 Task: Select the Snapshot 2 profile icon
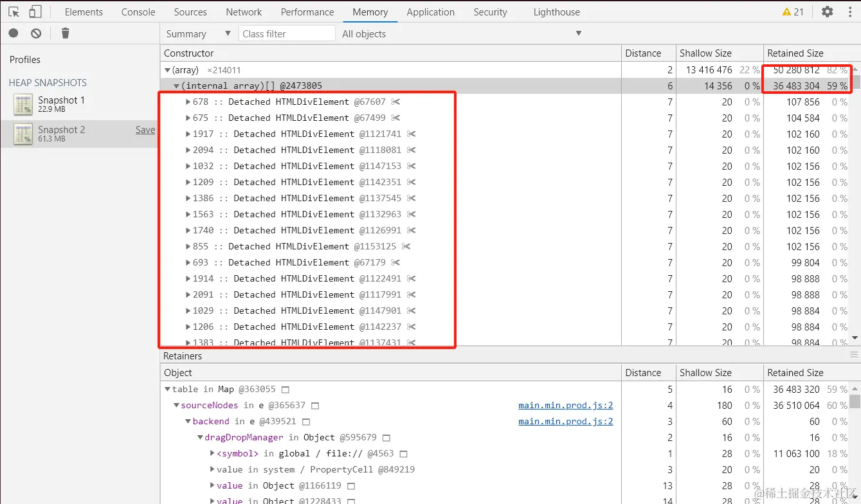tap(23, 134)
